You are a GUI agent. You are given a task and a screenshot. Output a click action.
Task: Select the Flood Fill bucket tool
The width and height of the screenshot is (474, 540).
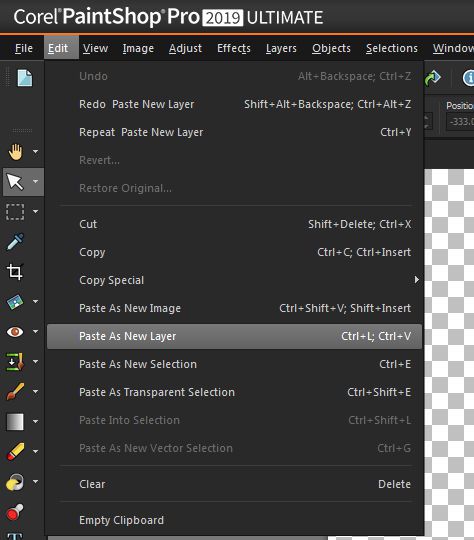point(15,482)
